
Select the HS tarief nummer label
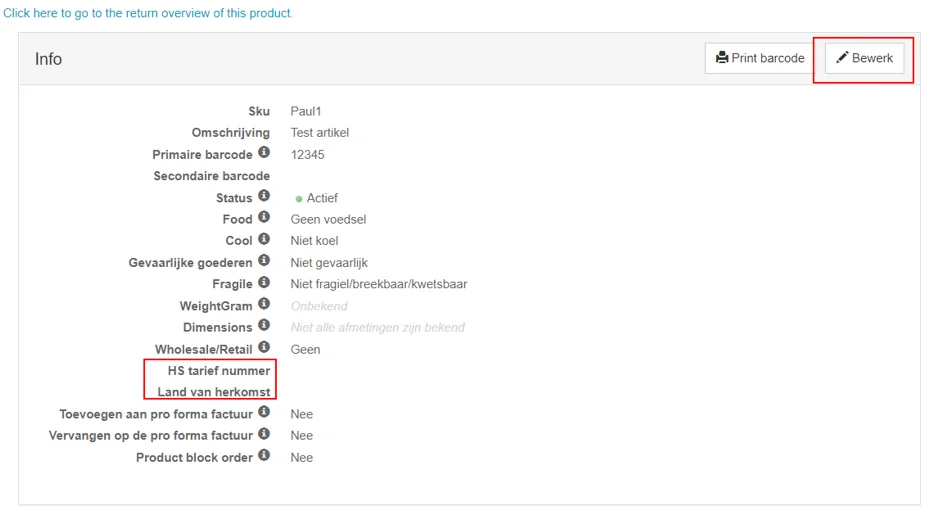pos(218,371)
